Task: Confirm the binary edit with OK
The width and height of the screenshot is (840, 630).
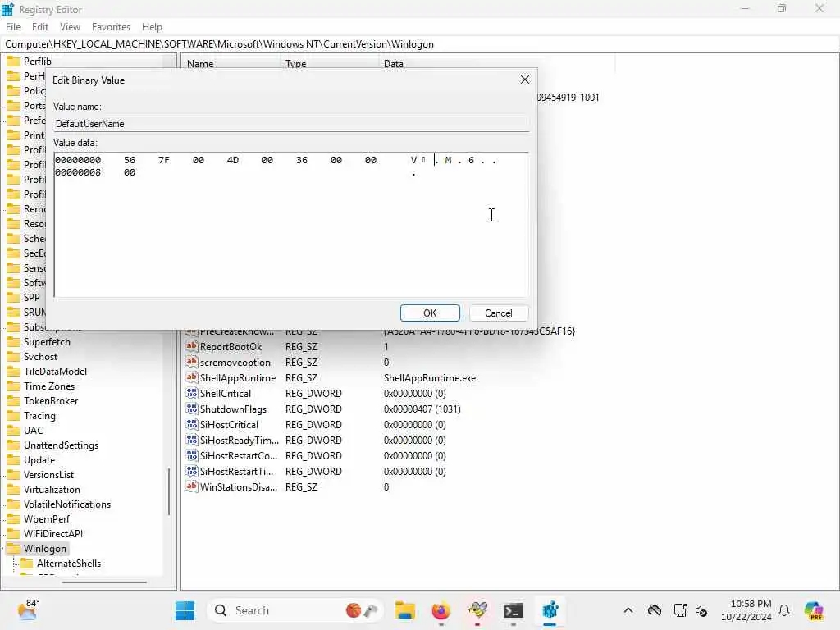Action: click(430, 313)
